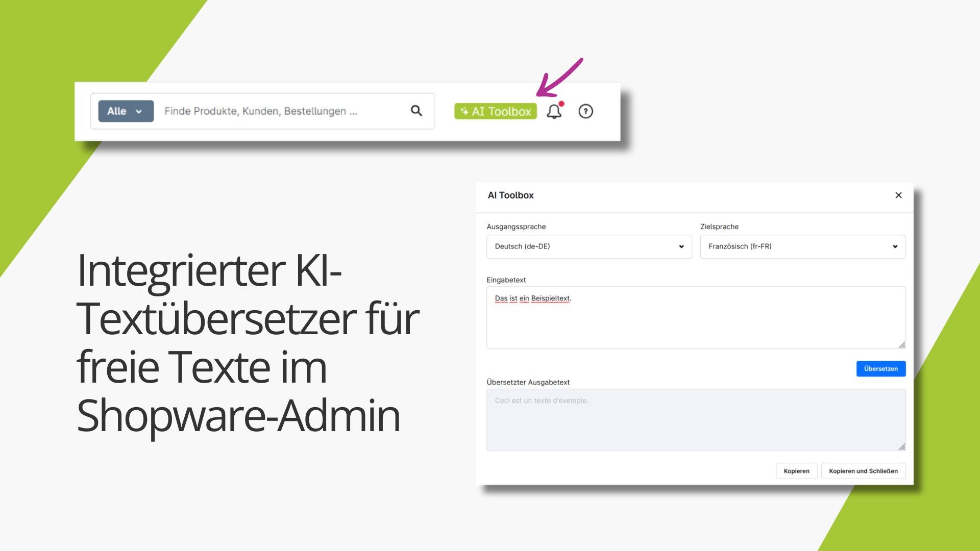Viewport: 980px width, 551px height.
Task: Click the help question mark icon
Action: [585, 111]
